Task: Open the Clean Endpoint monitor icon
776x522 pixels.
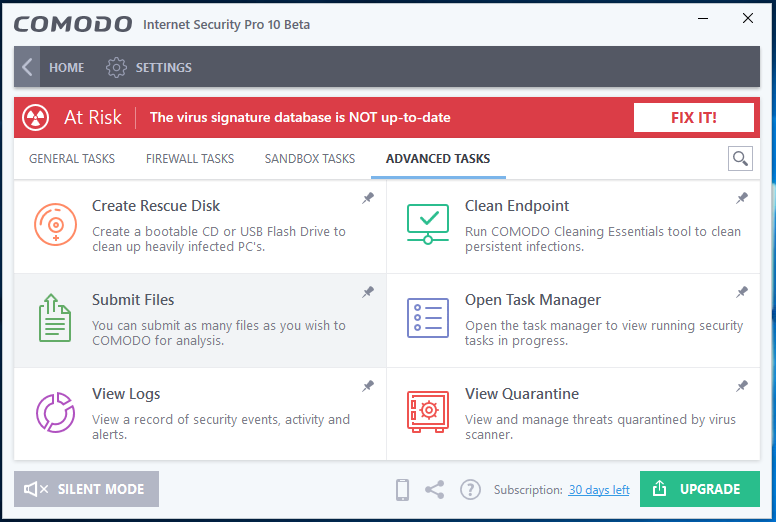Action: [x=428, y=224]
